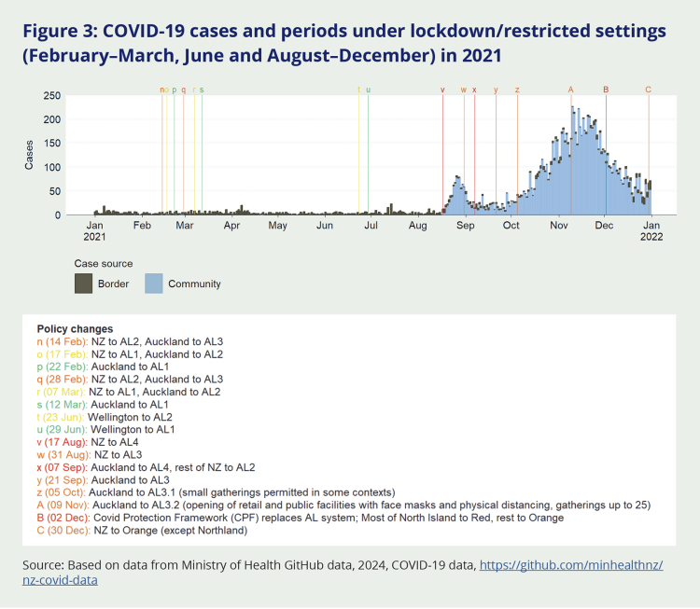
Task: Click the 'Policy changes' heading
Action: point(75,329)
